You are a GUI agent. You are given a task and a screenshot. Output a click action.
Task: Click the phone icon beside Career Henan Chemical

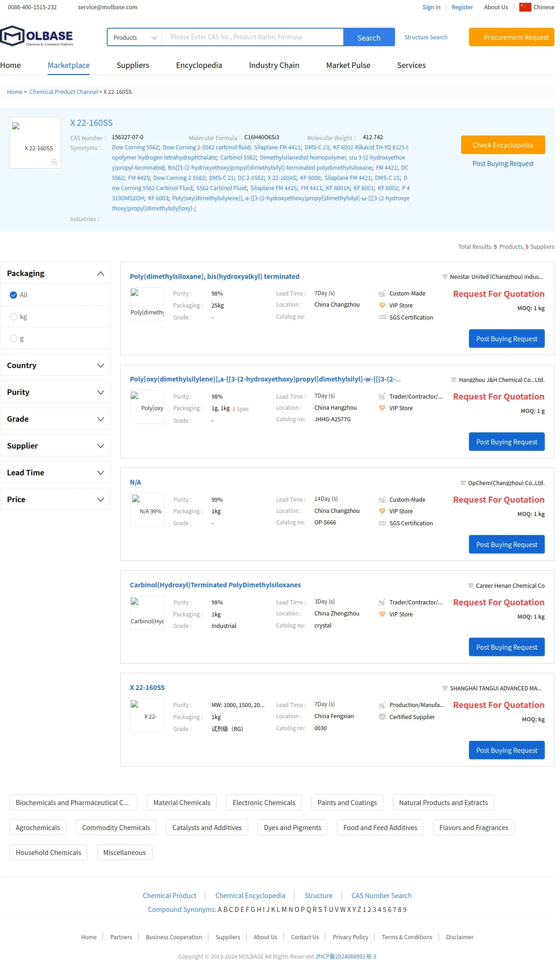[x=471, y=585]
